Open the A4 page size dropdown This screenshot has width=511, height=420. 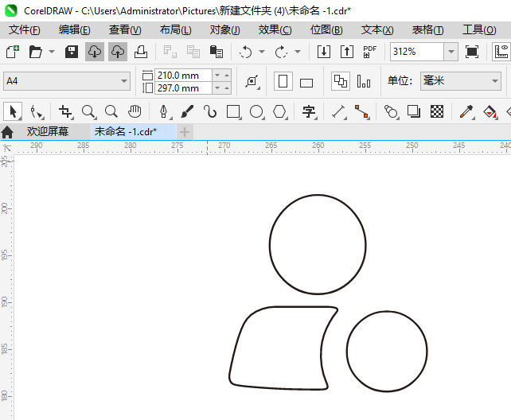click(x=67, y=81)
